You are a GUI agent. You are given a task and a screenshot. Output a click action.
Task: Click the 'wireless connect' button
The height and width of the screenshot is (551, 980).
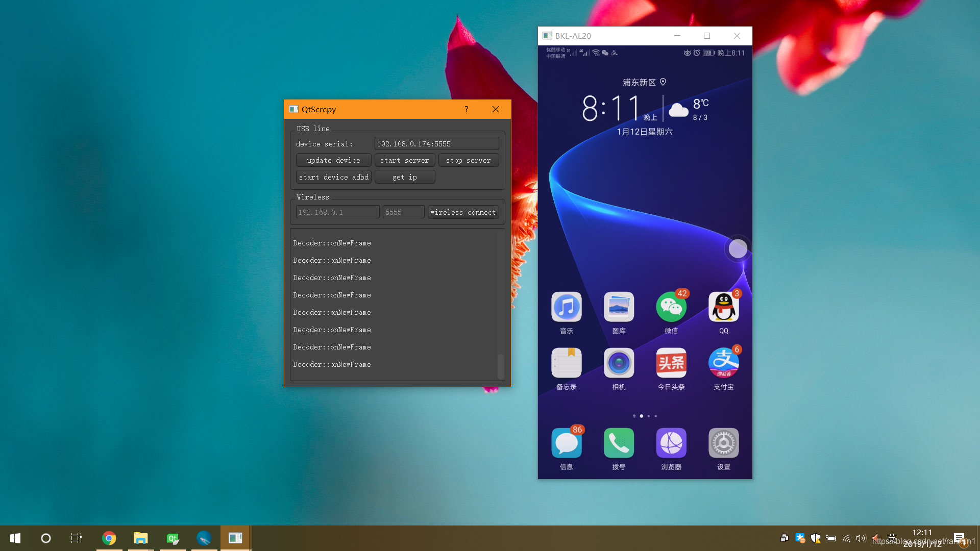462,212
